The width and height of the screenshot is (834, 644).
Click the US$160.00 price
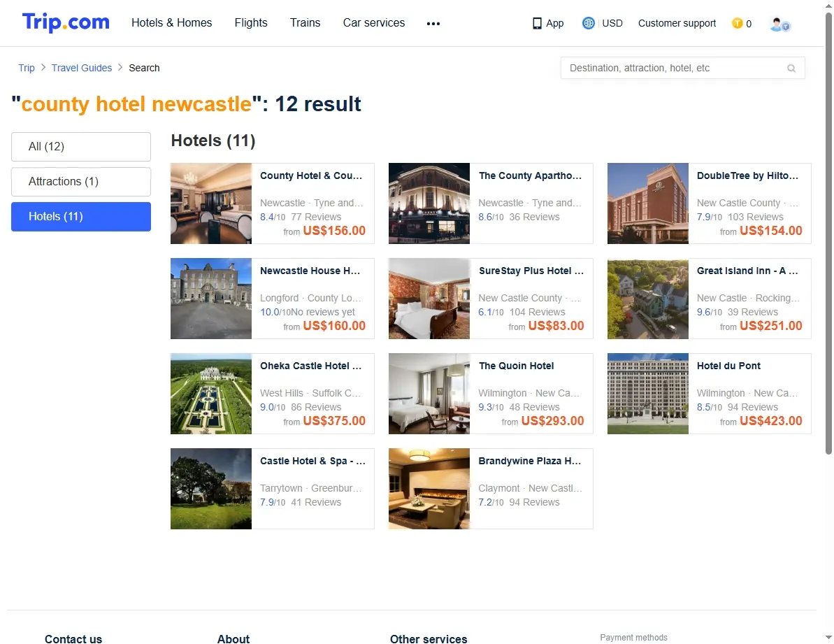tap(334, 326)
